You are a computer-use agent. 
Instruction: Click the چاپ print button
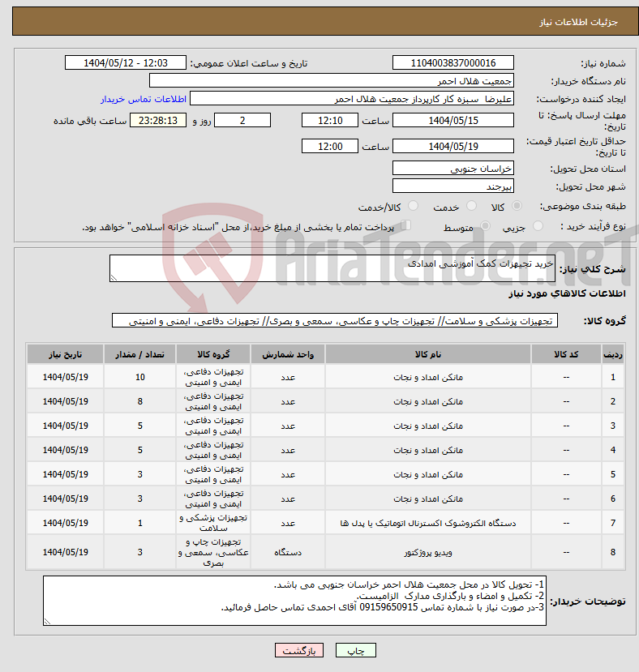(355, 650)
